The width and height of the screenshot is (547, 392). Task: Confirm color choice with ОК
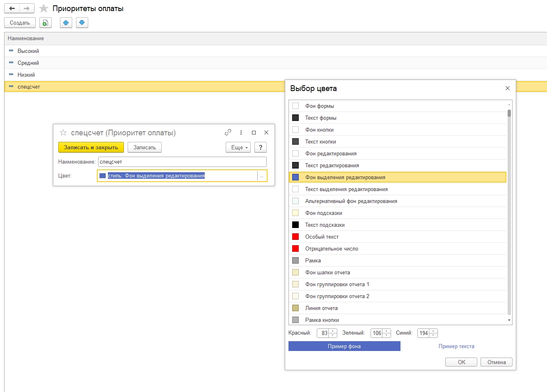[x=461, y=362]
